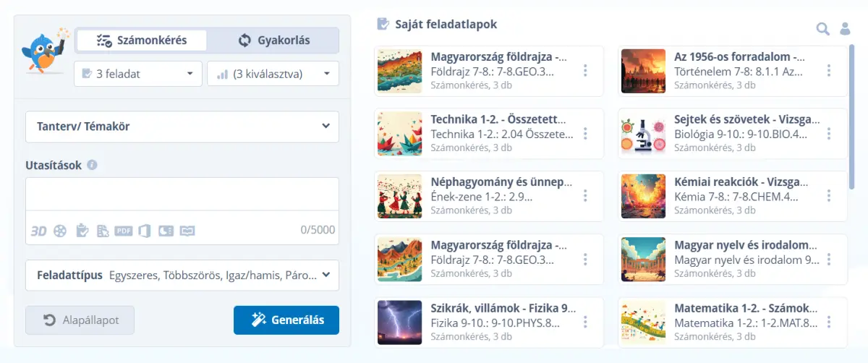Open options menu for Kémiai reakciók worksheet
The image size is (868, 363).
pyautogui.click(x=829, y=196)
